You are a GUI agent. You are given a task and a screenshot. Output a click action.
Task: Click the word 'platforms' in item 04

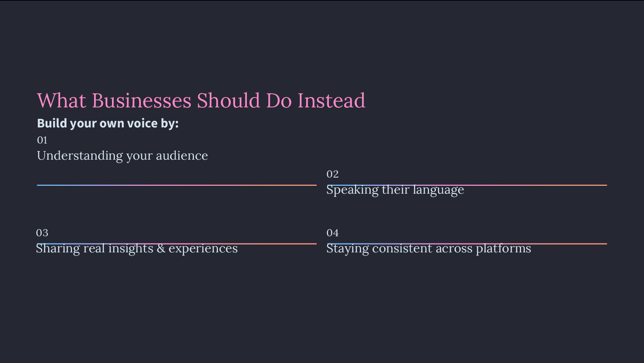pos(503,249)
